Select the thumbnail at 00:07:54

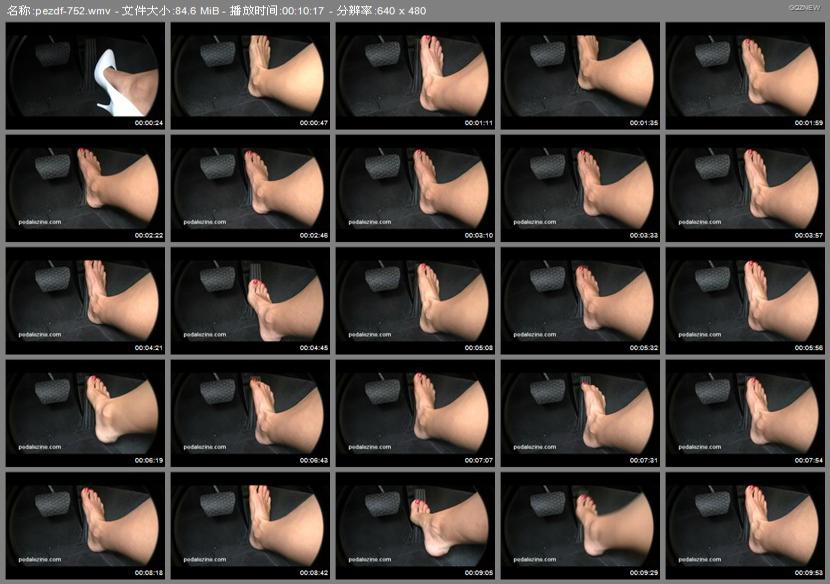pos(745,413)
